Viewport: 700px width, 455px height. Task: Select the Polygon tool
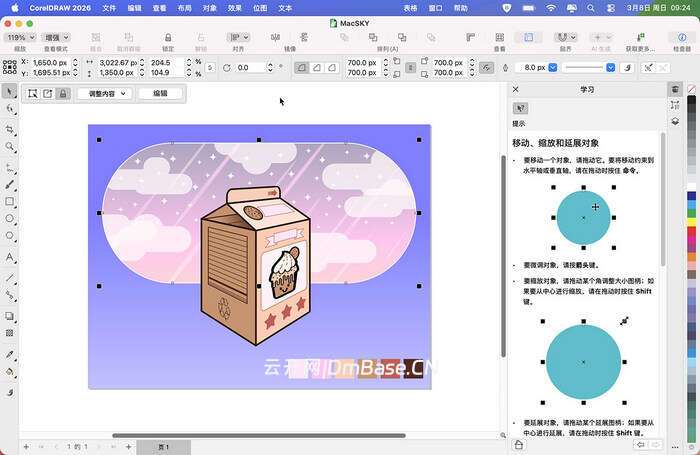click(10, 236)
